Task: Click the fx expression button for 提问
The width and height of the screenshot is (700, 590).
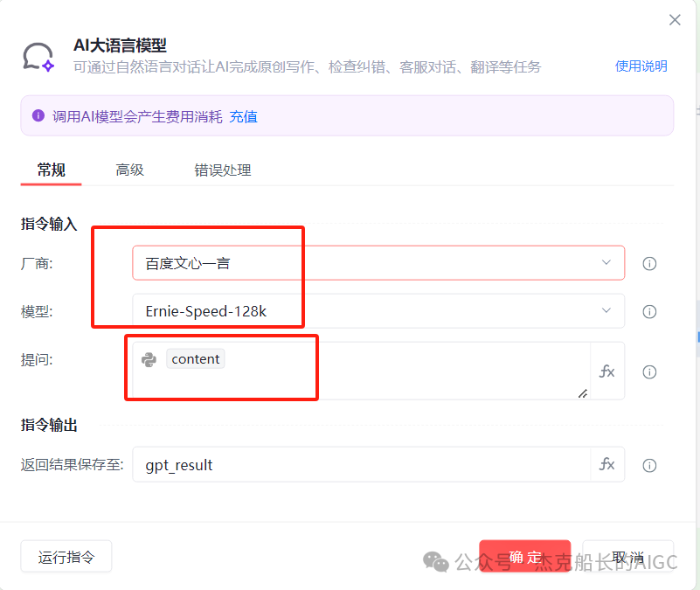Action: pyautogui.click(x=606, y=371)
